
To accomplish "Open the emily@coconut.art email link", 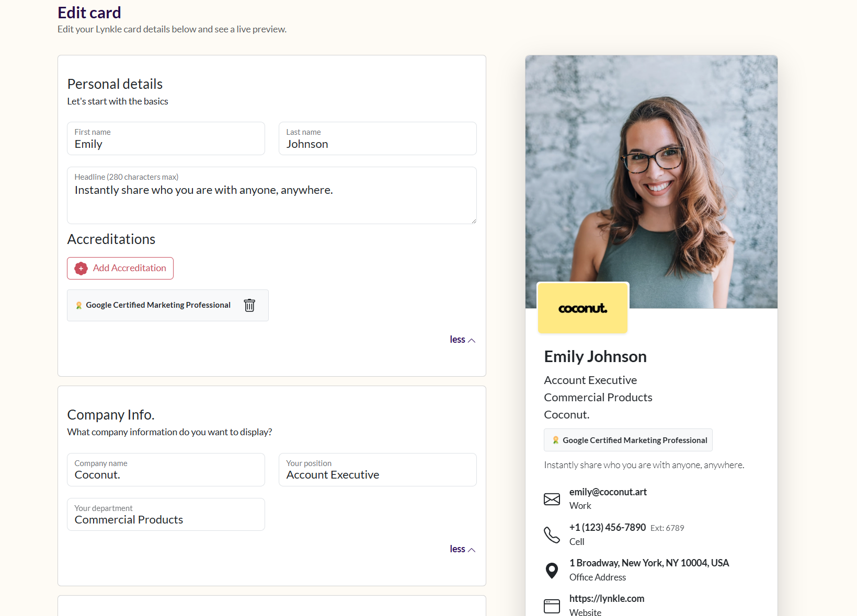I will point(608,492).
